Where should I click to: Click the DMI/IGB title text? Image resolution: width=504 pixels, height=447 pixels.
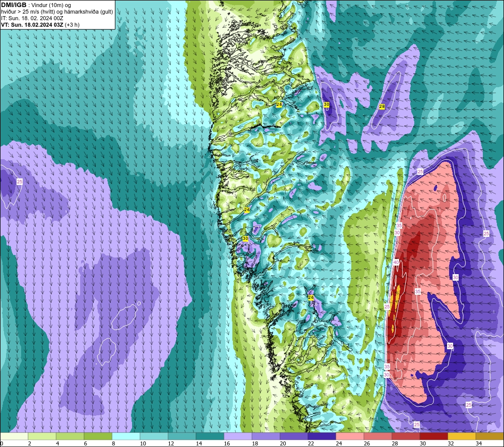point(14,5)
